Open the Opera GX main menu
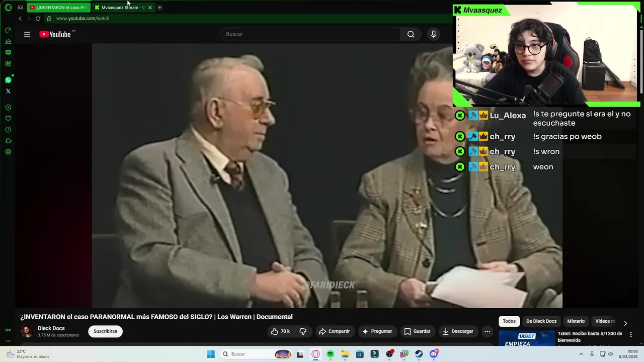 (x=8, y=8)
